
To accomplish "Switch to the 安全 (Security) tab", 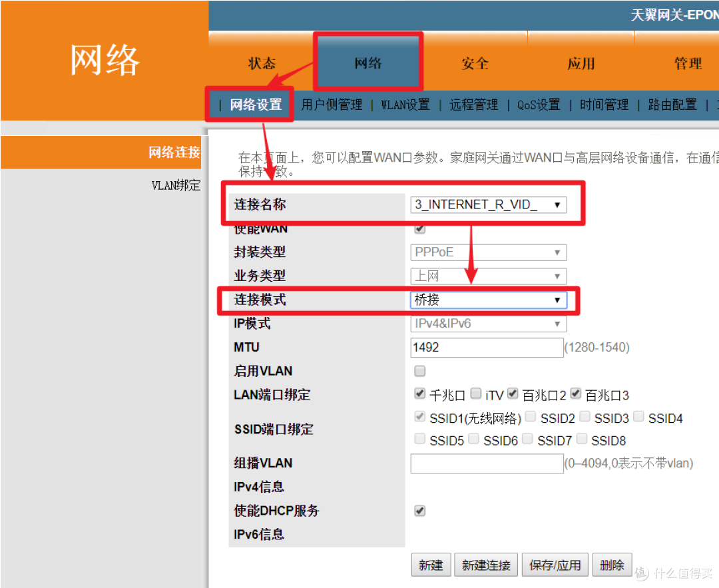I will pos(474,63).
